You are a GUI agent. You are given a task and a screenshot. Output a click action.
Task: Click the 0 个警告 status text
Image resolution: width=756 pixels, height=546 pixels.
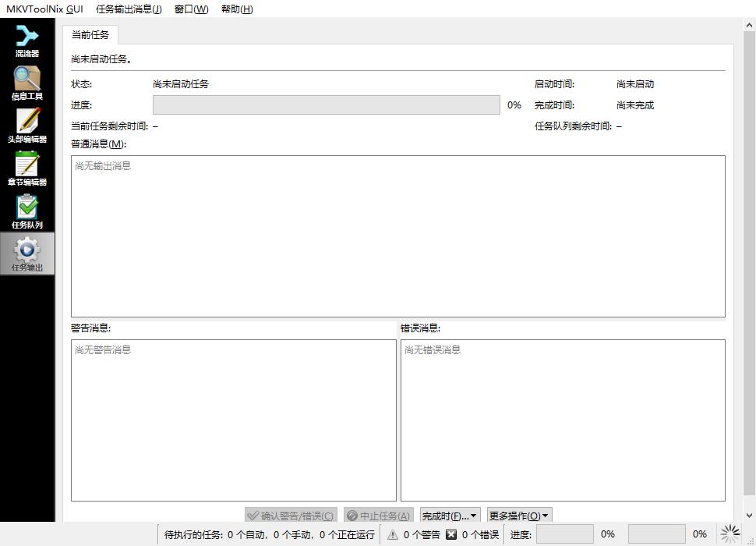(422, 534)
